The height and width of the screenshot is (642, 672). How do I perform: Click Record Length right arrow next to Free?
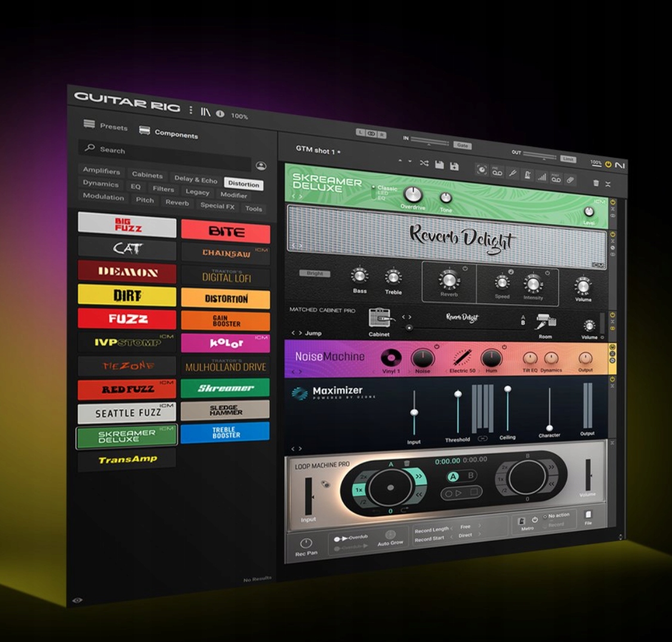[480, 526]
